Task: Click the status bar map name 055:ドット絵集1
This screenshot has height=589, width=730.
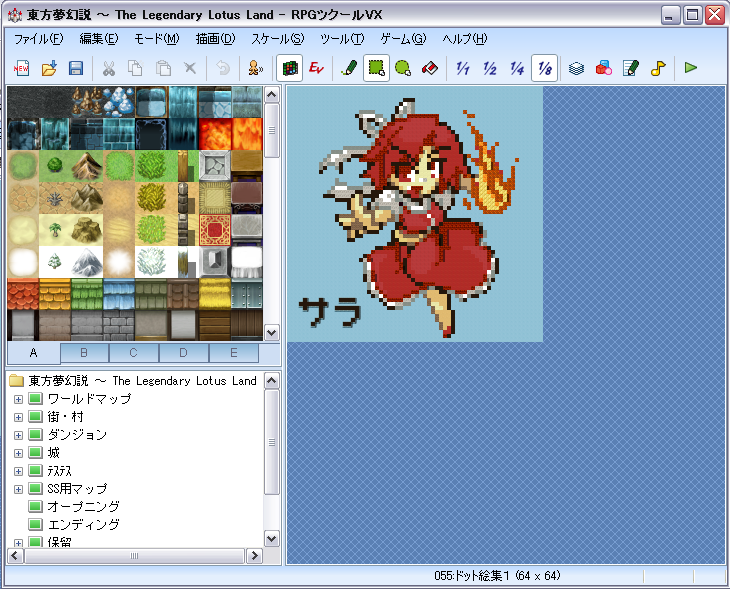Action: pos(472,576)
